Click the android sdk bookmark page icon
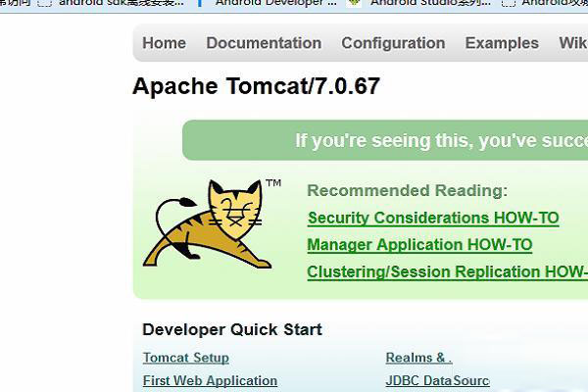 [x=44, y=2]
